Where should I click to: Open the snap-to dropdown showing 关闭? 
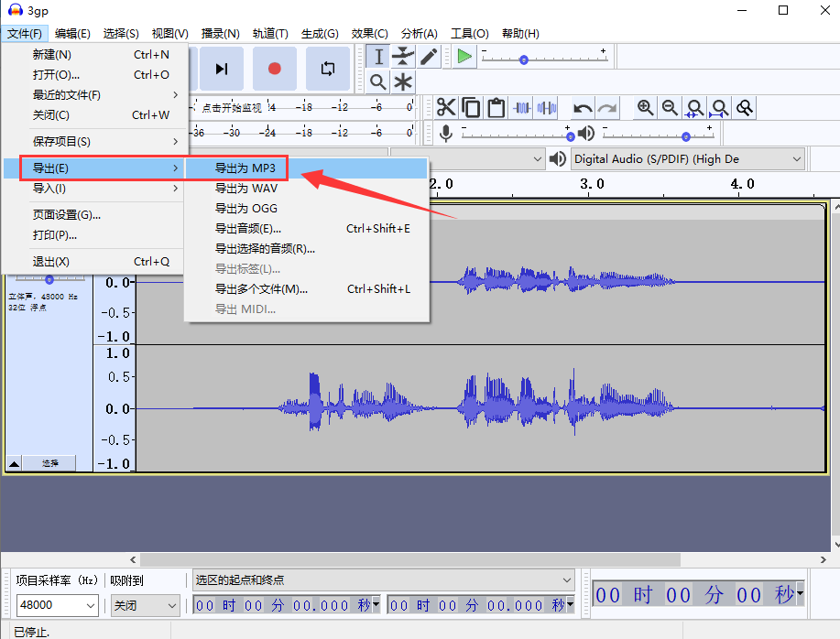145,606
